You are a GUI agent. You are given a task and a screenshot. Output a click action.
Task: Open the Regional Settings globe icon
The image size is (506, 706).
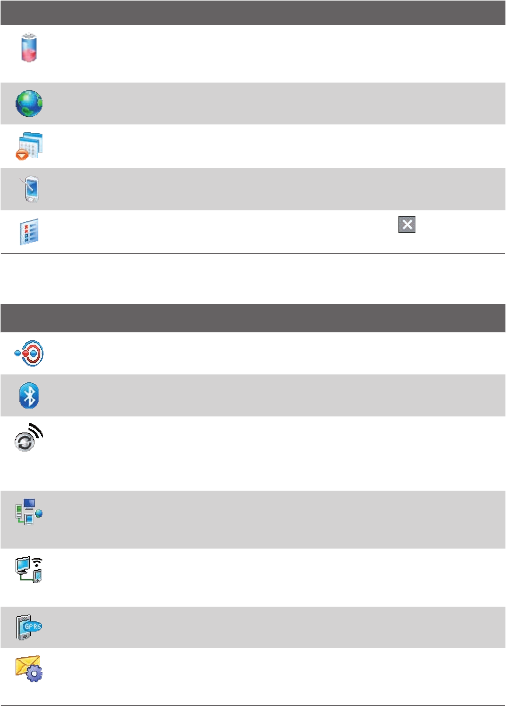pos(29,103)
